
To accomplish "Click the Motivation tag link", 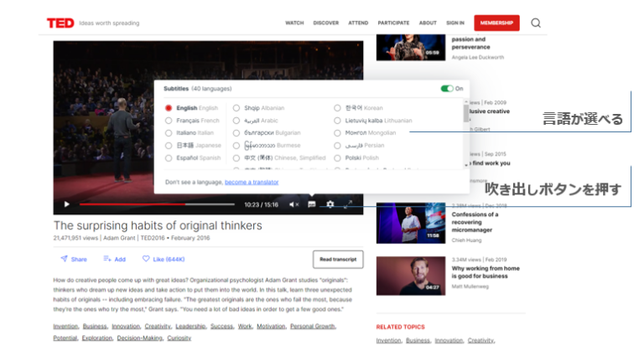I will 271,326.
